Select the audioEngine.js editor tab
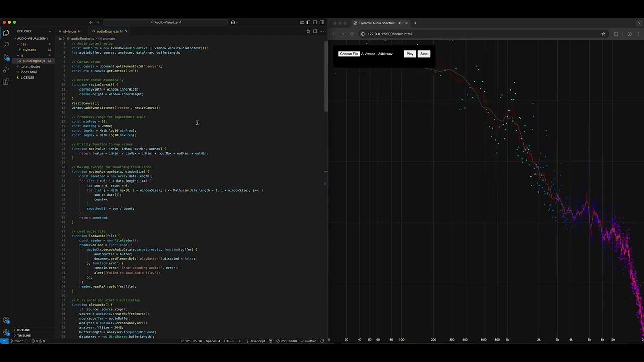 pyautogui.click(x=107, y=31)
